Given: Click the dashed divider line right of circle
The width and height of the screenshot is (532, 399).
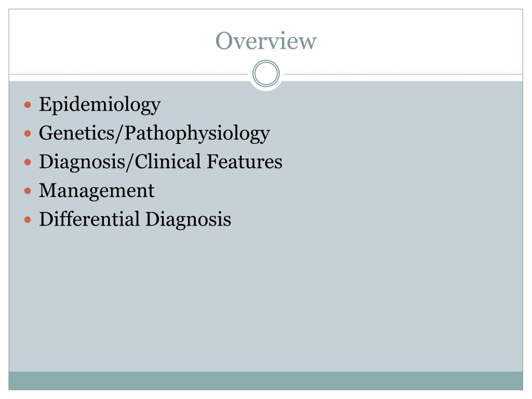Looking at the screenshot, I should tap(403, 74).
